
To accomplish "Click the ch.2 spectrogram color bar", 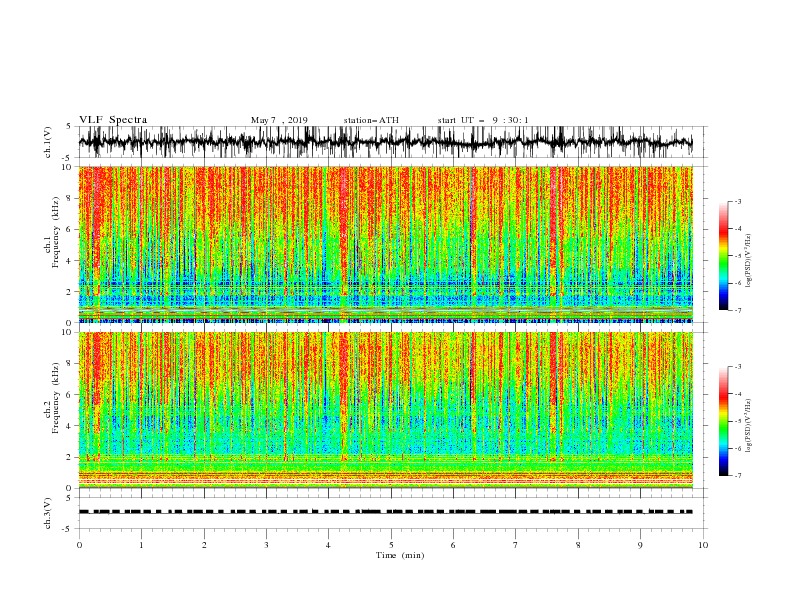I will (723, 421).
